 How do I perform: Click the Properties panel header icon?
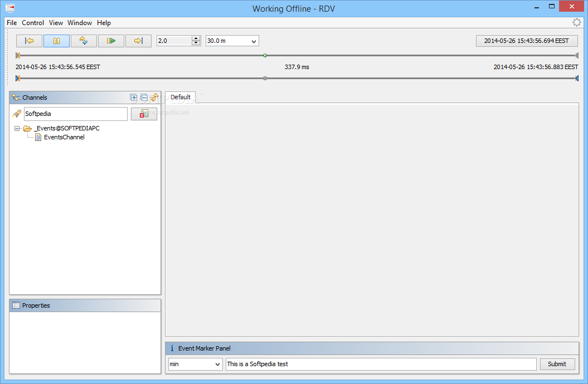[x=16, y=305]
